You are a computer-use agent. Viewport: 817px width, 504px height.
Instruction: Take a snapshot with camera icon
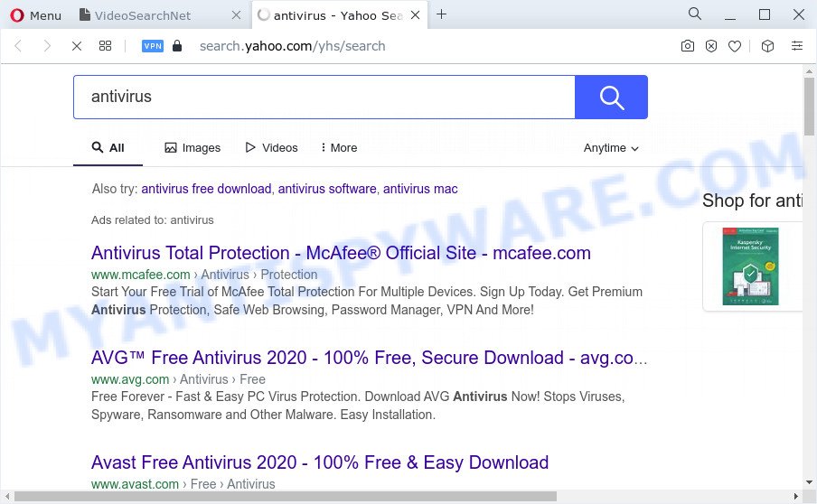coord(687,46)
